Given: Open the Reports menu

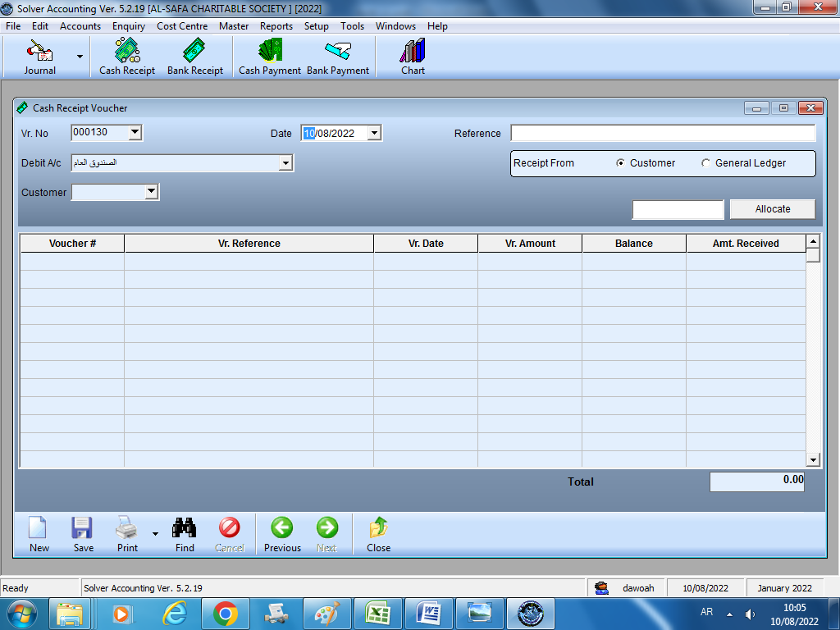Looking at the screenshot, I should 276,26.
